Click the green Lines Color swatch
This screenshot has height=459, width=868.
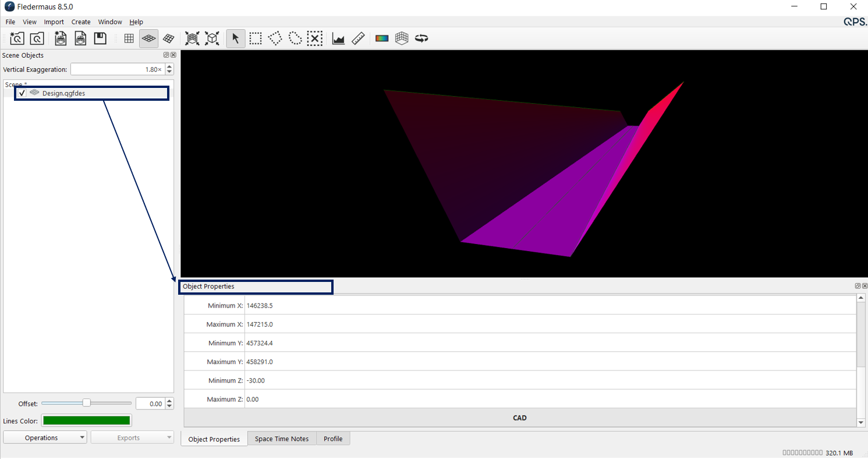click(x=87, y=421)
